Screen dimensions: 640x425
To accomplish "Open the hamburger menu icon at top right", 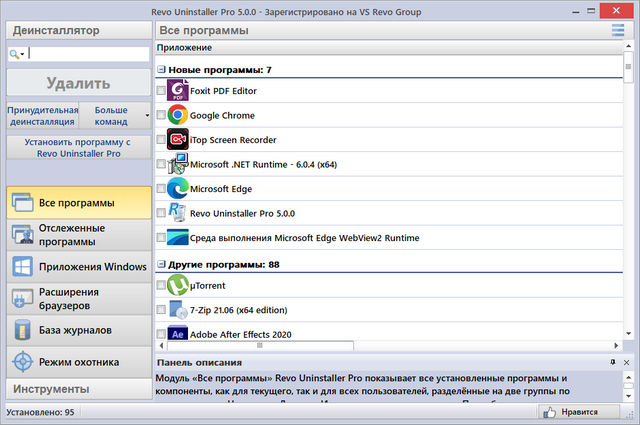I will (x=617, y=31).
